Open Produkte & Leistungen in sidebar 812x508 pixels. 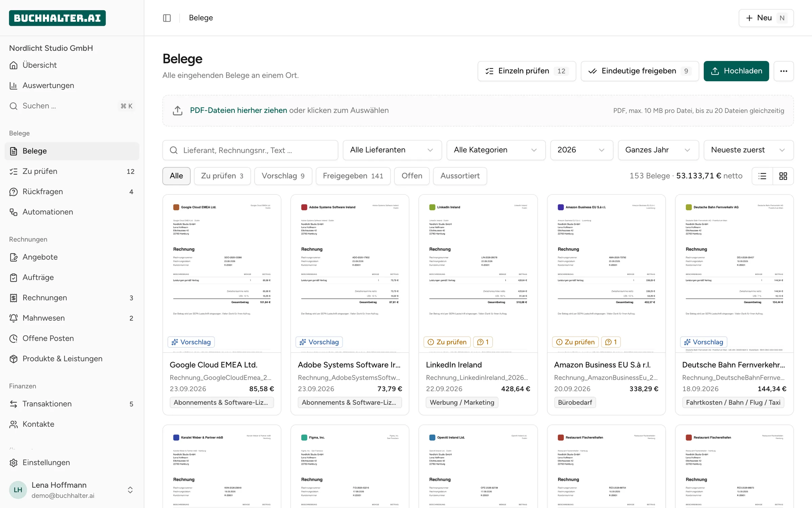(72, 359)
